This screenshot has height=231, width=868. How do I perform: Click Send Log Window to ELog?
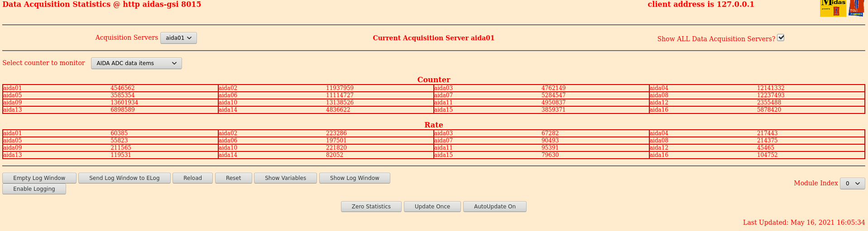coord(125,178)
